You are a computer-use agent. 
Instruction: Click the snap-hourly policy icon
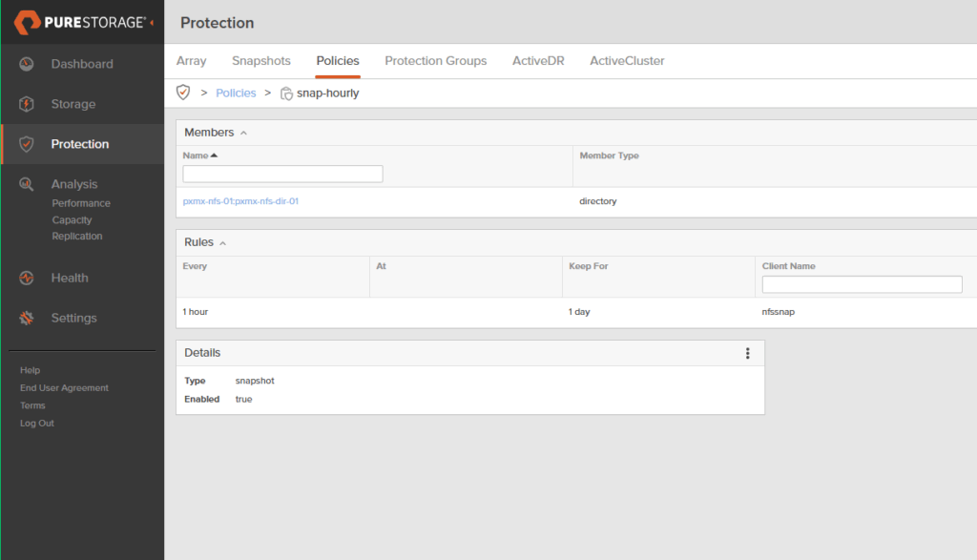click(x=286, y=93)
